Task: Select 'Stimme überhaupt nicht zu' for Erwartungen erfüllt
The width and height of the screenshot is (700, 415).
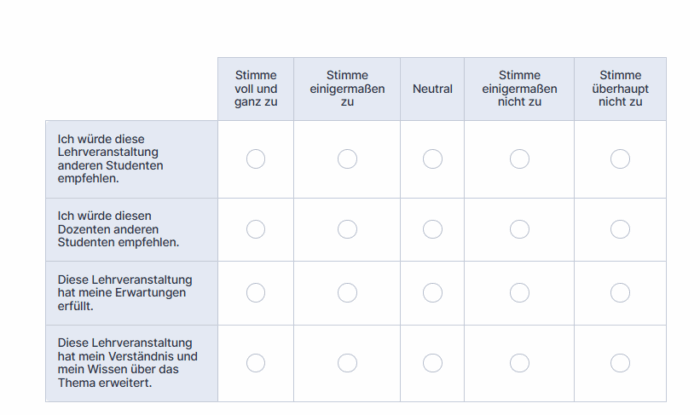Action: pyautogui.click(x=620, y=292)
